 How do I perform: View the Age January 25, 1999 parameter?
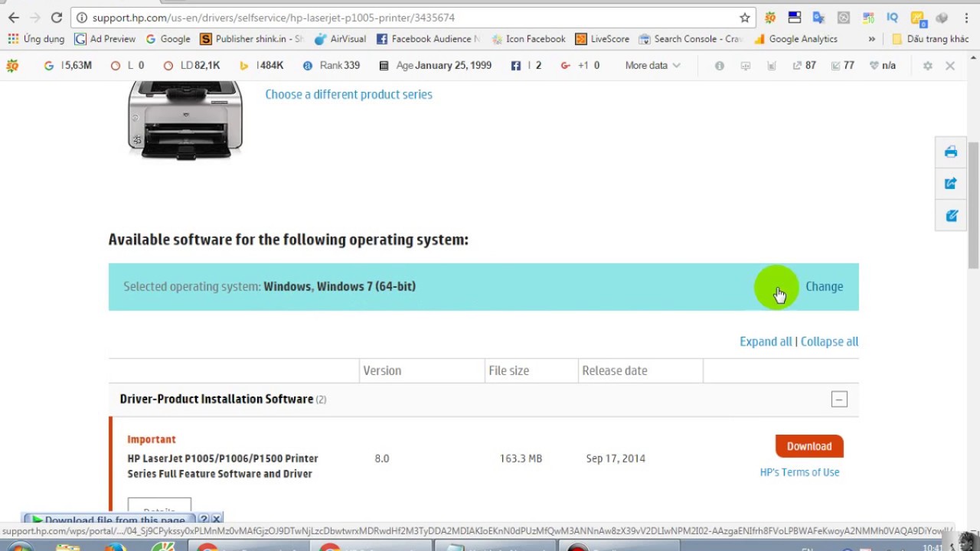click(x=436, y=66)
